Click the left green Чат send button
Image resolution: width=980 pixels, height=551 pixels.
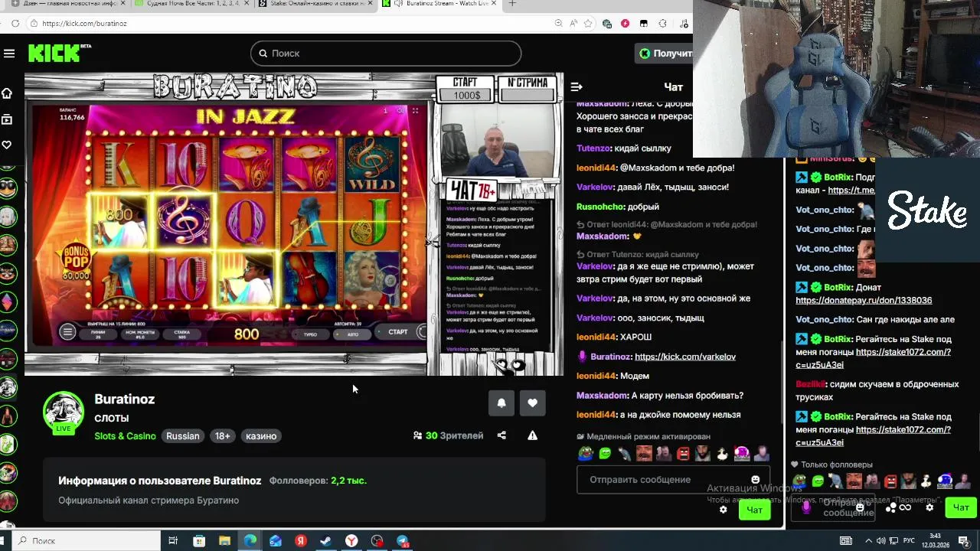(x=754, y=510)
